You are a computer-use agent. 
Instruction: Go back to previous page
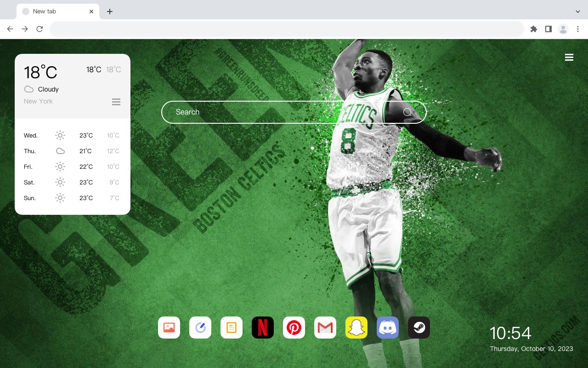pos(10,29)
